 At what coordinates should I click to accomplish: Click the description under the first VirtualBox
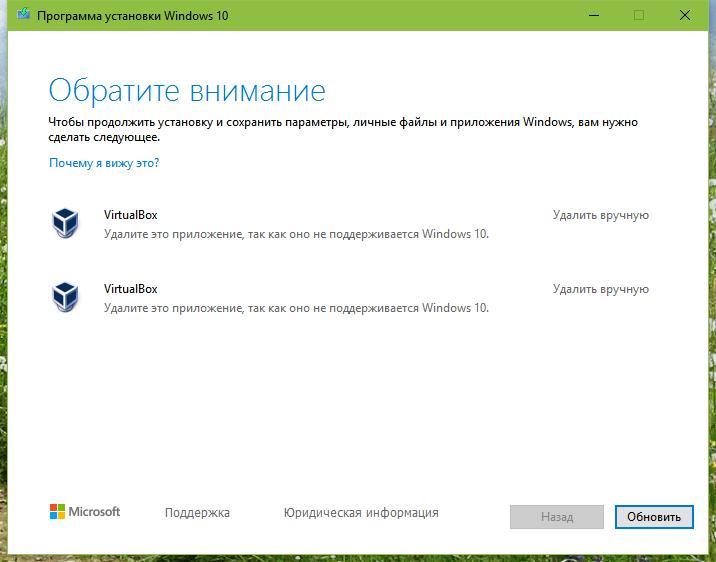click(296, 234)
